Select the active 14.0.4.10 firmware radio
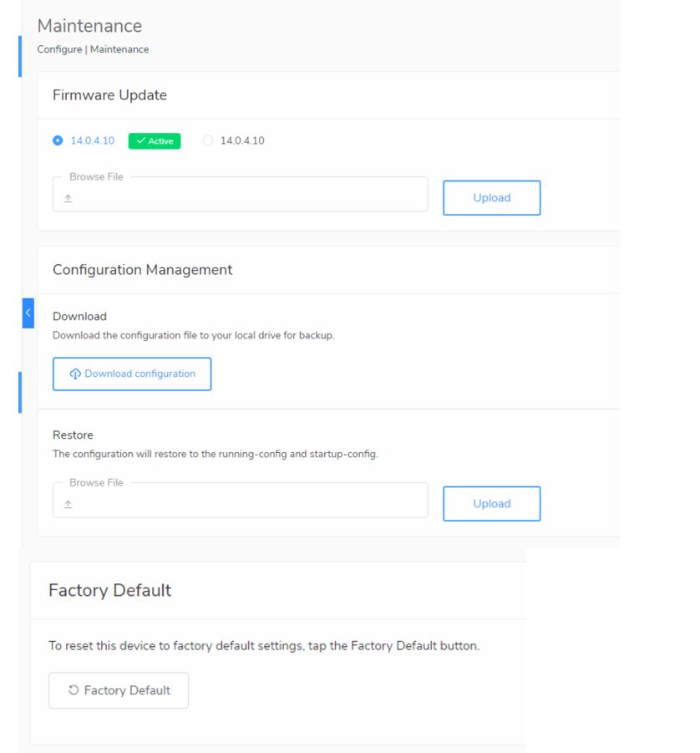Viewport: 700px width, 753px height. [58, 140]
